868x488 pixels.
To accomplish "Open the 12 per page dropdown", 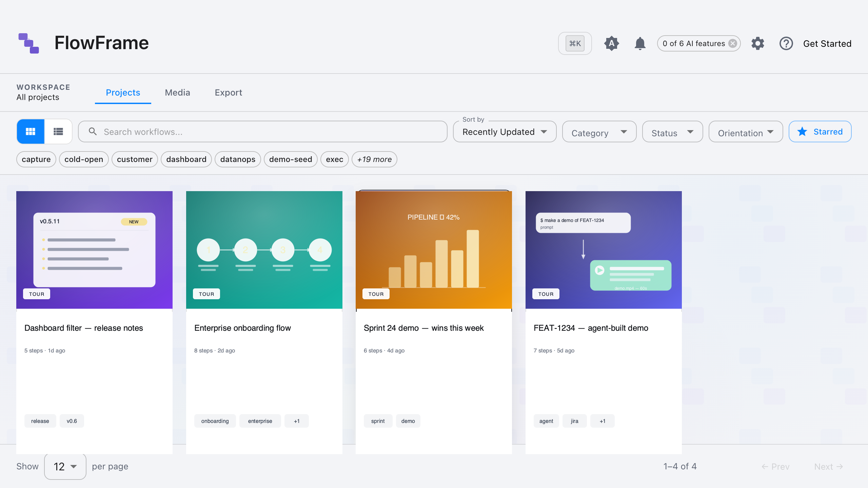I will (65, 466).
